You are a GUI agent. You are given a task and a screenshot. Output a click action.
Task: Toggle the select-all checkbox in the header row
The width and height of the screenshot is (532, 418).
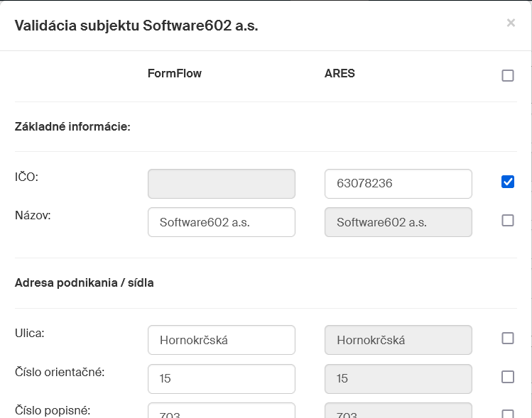pyautogui.click(x=508, y=75)
